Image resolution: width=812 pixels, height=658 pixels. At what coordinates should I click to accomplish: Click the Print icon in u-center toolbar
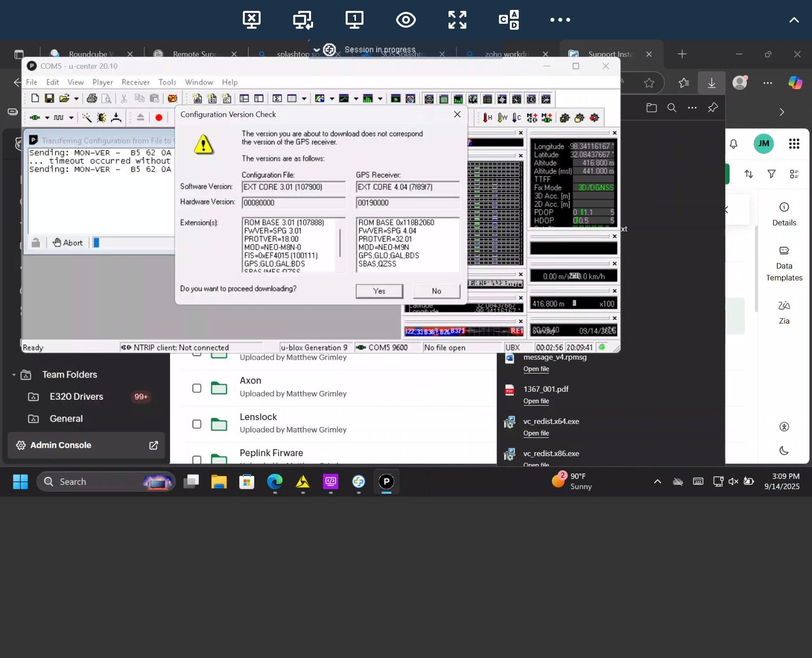[91, 98]
